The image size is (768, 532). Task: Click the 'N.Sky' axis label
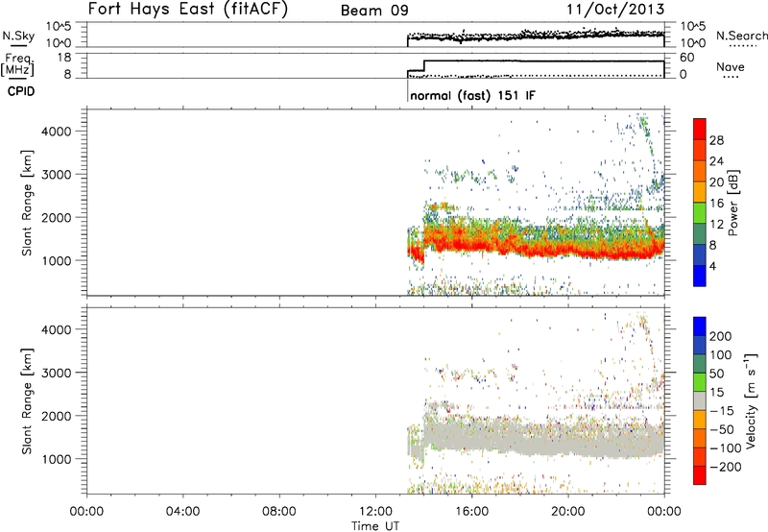click(18, 36)
